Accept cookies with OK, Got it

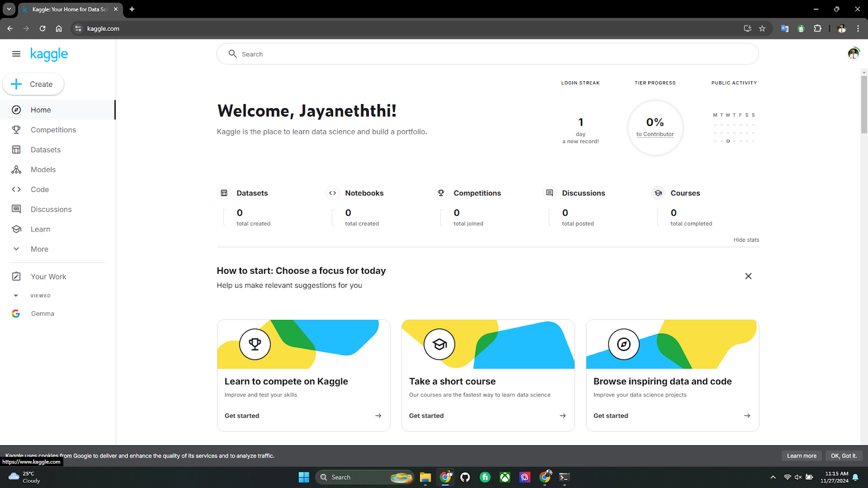point(844,456)
